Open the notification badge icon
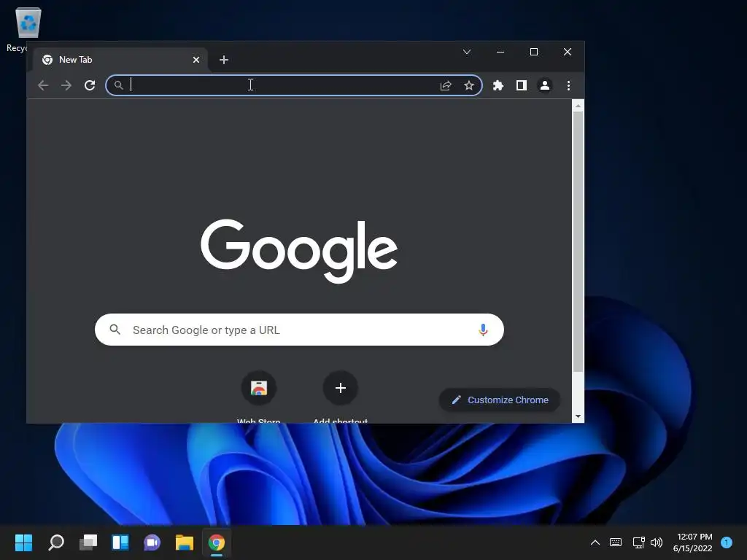Image resolution: width=747 pixels, height=560 pixels. 727,542
